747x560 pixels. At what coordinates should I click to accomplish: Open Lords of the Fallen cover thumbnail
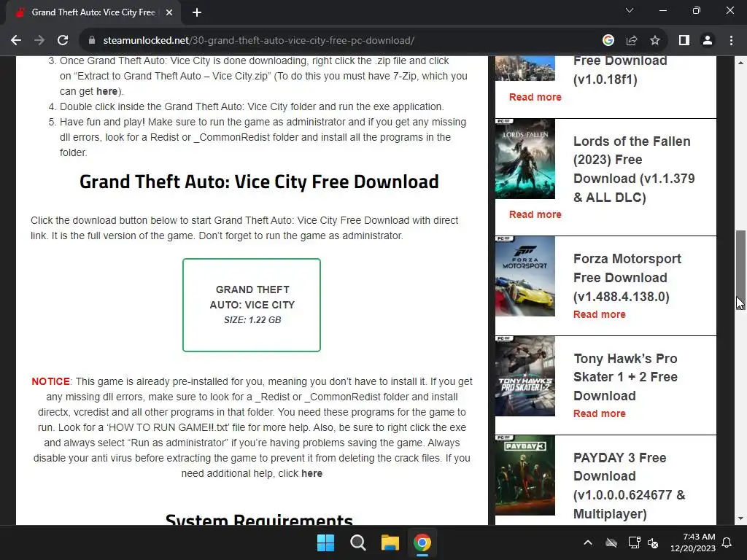(x=525, y=158)
